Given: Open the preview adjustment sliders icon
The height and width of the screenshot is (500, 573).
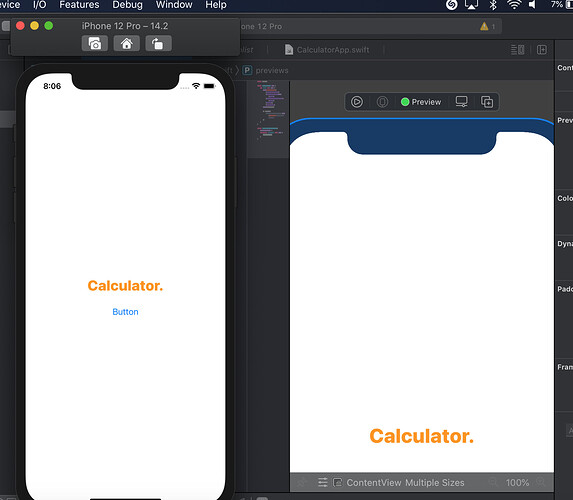Looking at the screenshot, I should point(323,482).
